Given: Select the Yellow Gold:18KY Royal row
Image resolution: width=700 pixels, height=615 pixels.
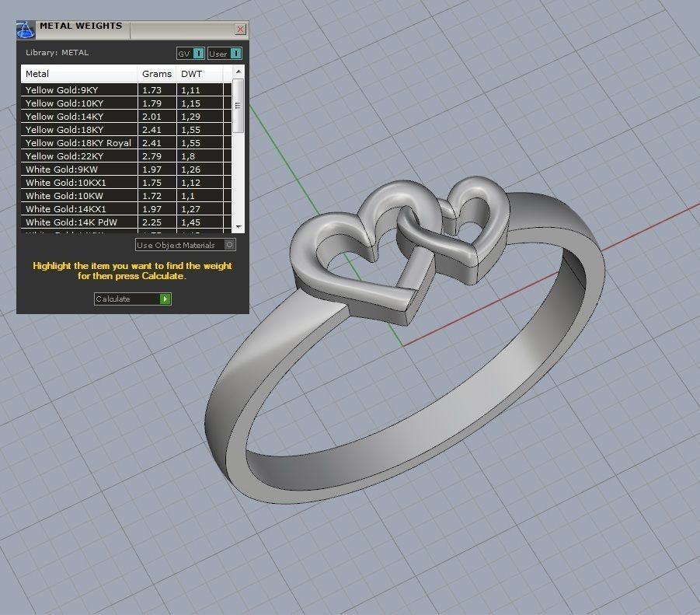Looking at the screenshot, I should tap(126, 143).
